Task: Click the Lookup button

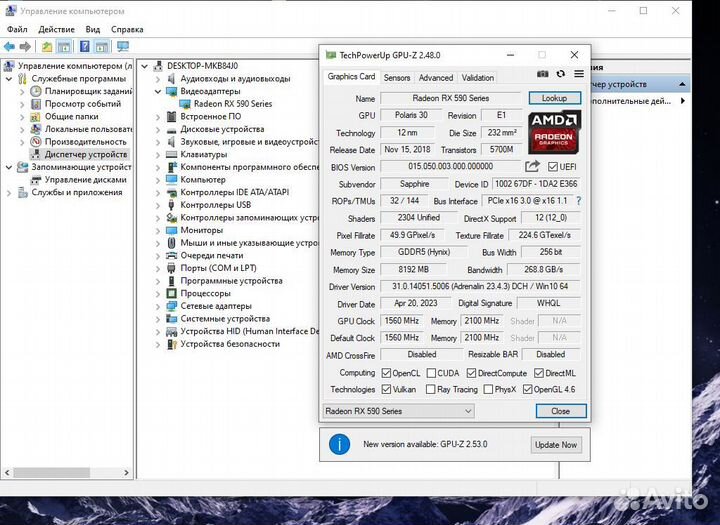Action: coord(555,98)
